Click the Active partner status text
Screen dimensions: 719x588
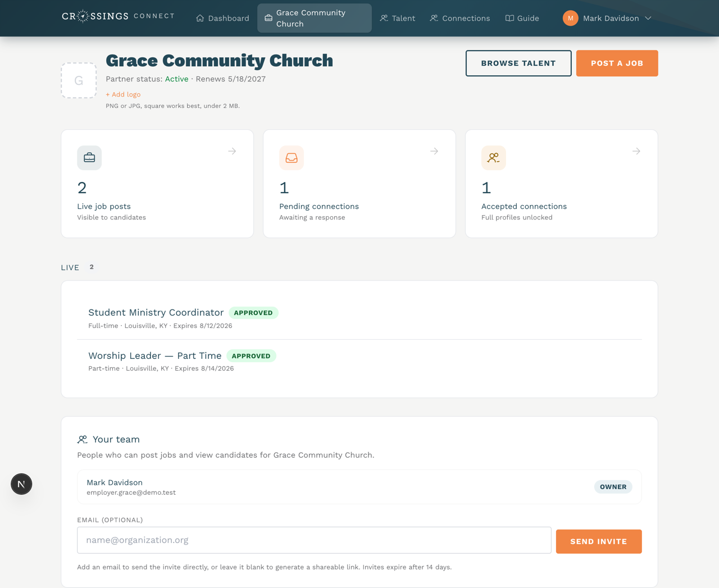coord(176,79)
